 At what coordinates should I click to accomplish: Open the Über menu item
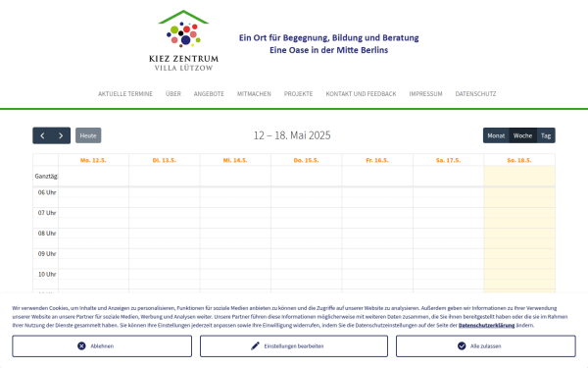(x=173, y=94)
